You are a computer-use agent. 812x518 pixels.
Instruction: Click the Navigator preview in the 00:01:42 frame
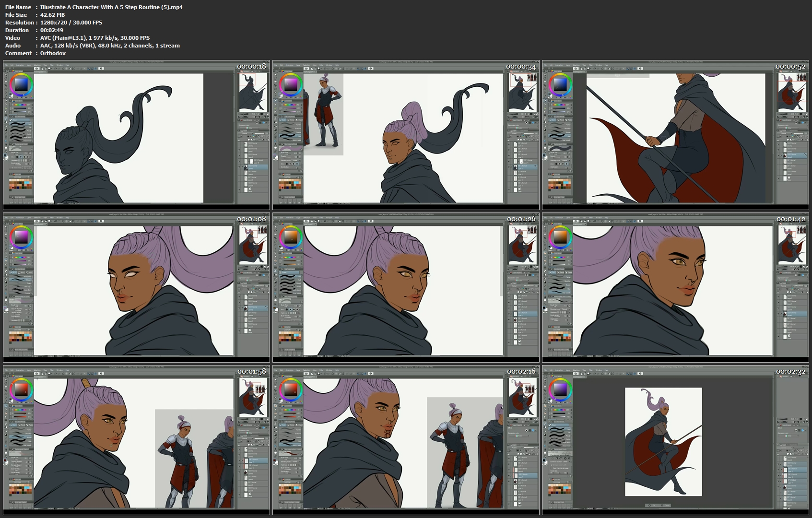pos(792,245)
